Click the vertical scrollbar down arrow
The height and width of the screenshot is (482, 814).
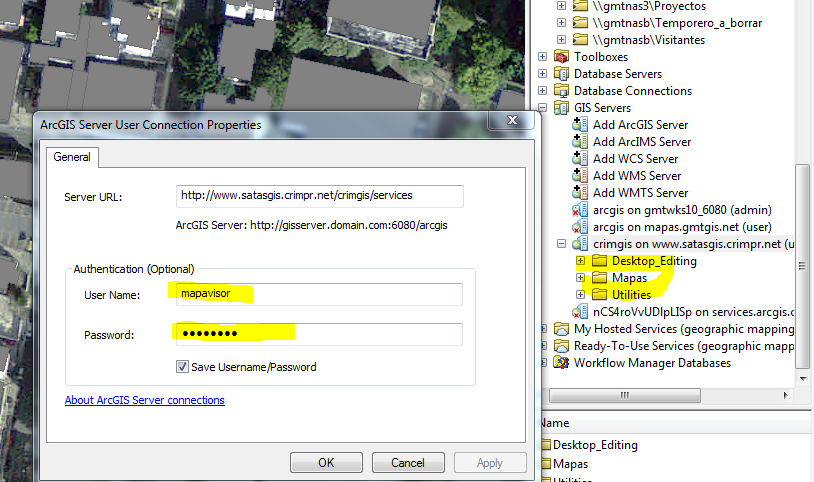(803, 378)
